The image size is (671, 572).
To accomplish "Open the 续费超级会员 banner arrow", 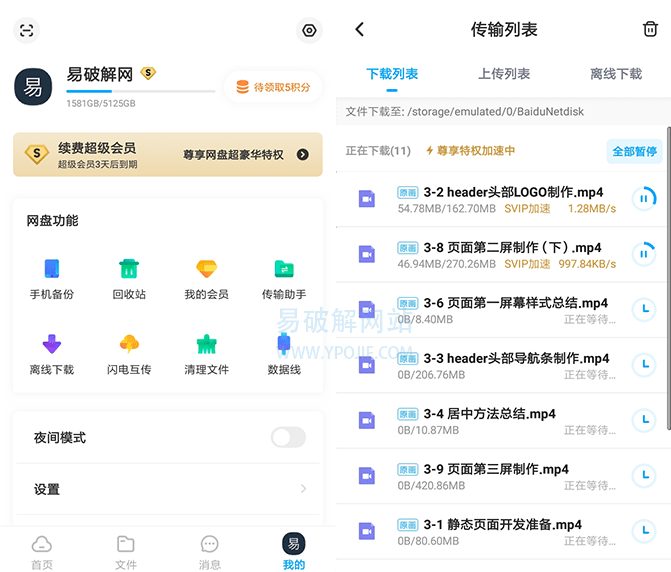I will click(303, 155).
